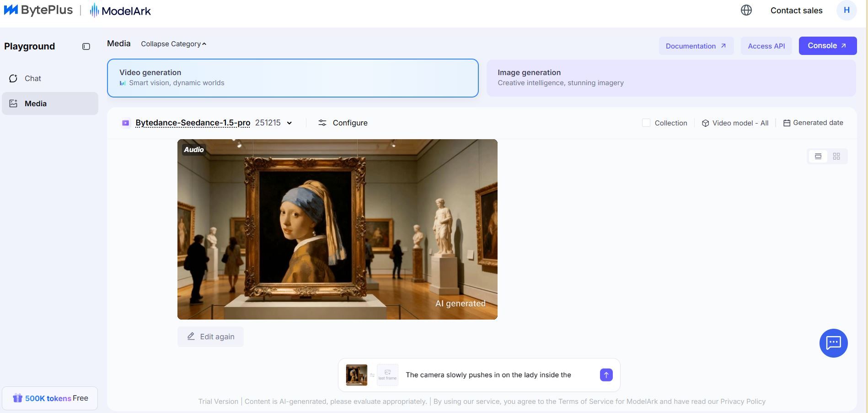Switch to grid view layout

(x=836, y=157)
